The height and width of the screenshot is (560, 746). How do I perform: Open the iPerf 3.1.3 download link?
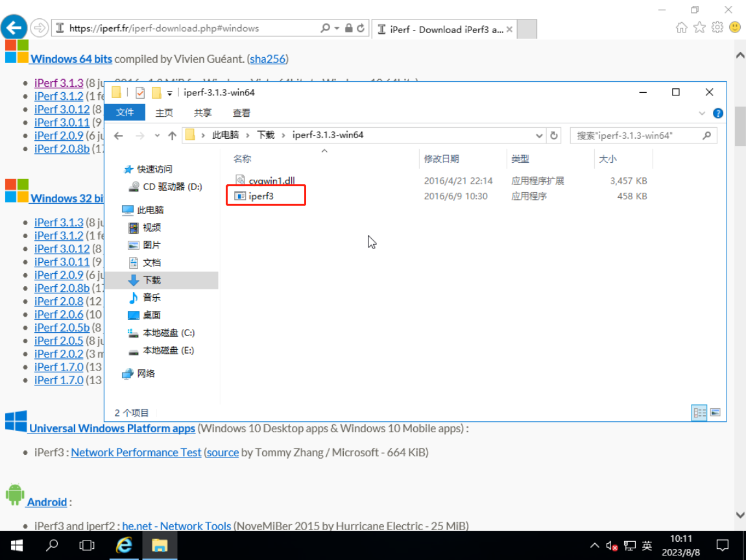(x=58, y=82)
